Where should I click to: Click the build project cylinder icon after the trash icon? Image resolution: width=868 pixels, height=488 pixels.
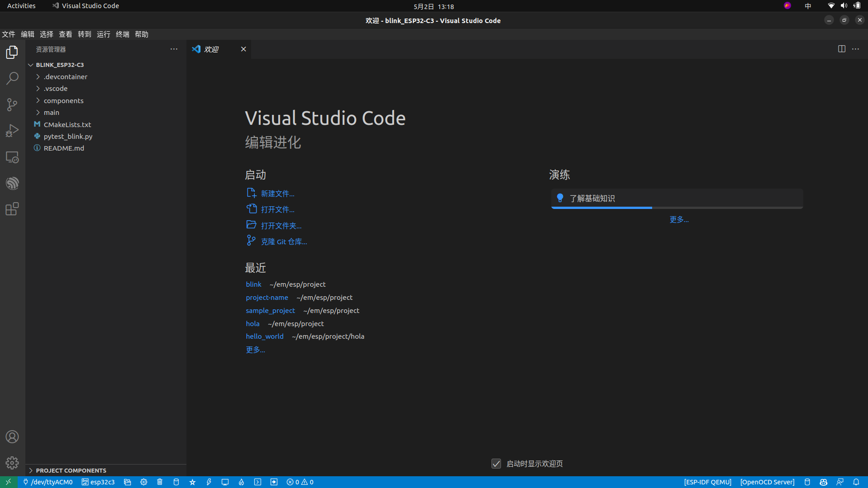[x=176, y=482]
